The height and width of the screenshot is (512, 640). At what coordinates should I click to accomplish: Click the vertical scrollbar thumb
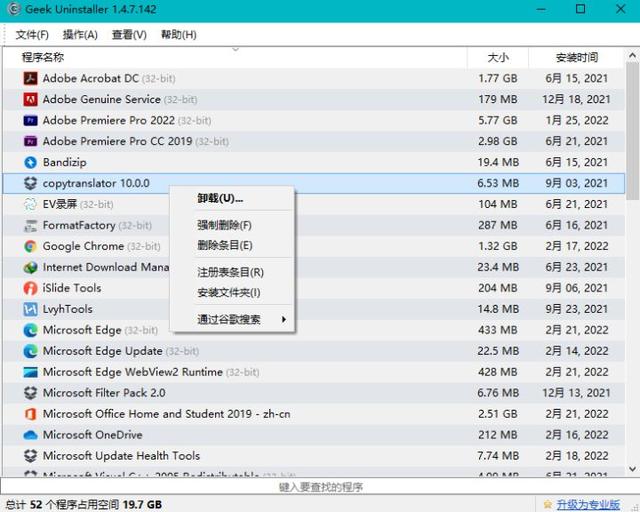click(632, 131)
